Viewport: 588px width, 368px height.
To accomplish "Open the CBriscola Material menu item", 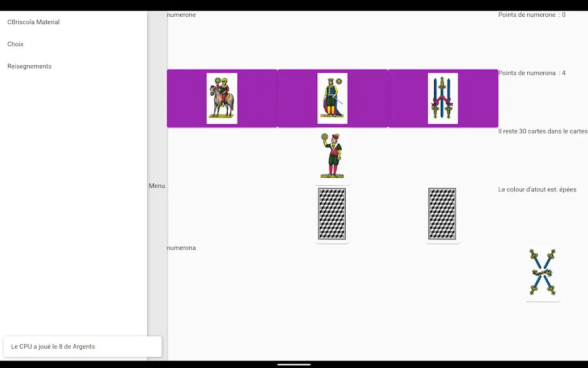I will click(x=34, y=22).
